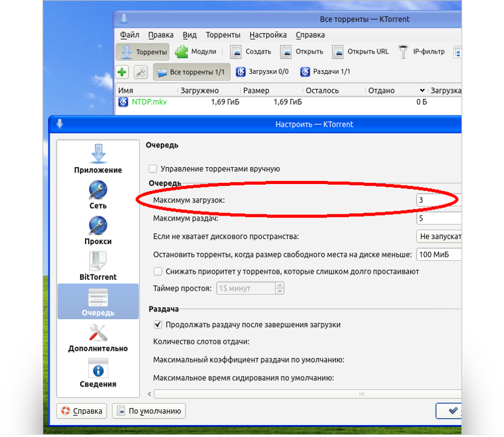Click the Открыть URL toolbar button

point(360,52)
